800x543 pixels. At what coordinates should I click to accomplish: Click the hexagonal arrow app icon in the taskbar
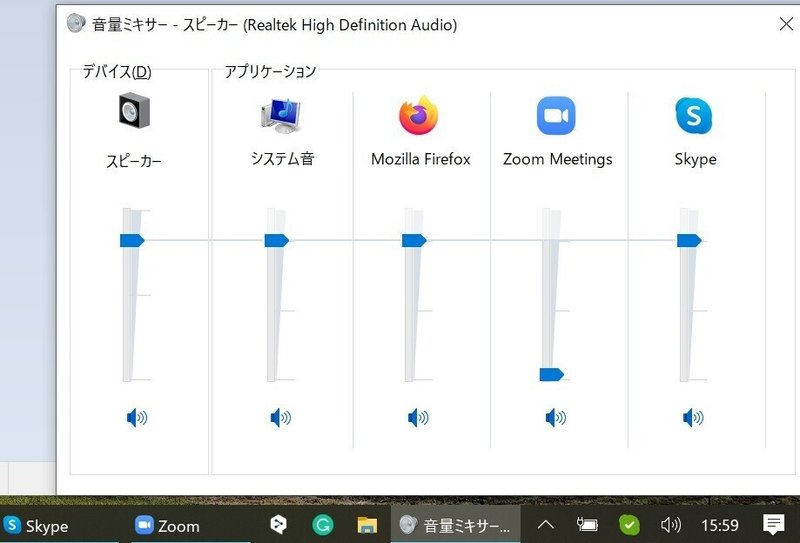point(279,525)
